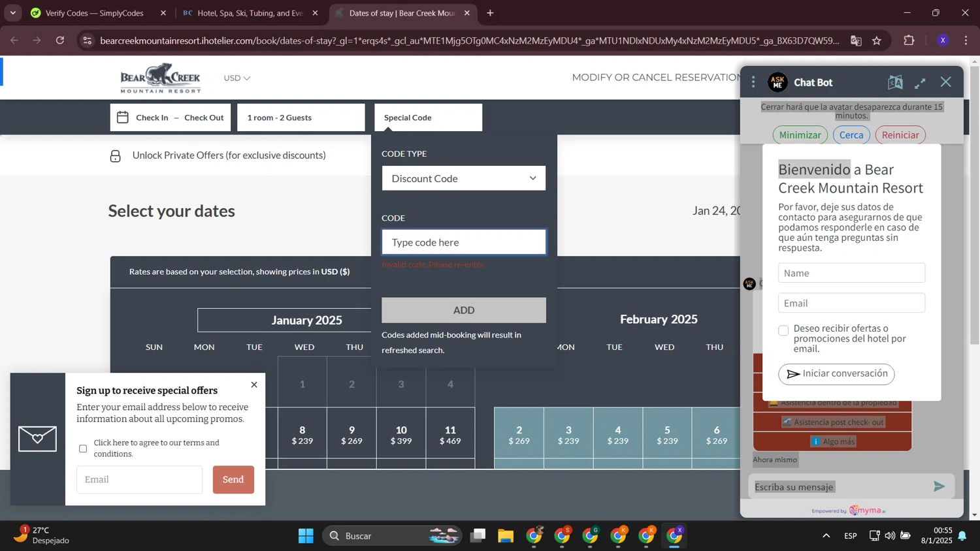
Task: Check the agree to terms and conditions box
Action: (x=83, y=449)
